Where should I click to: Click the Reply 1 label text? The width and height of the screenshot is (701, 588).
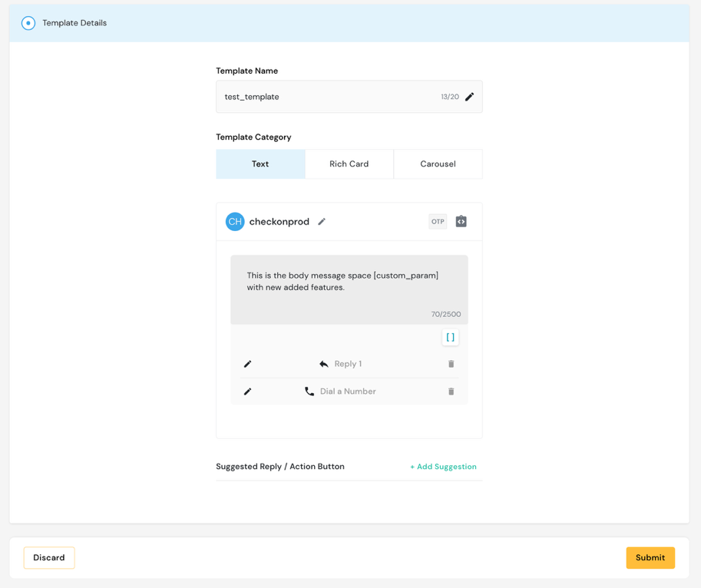coord(348,364)
